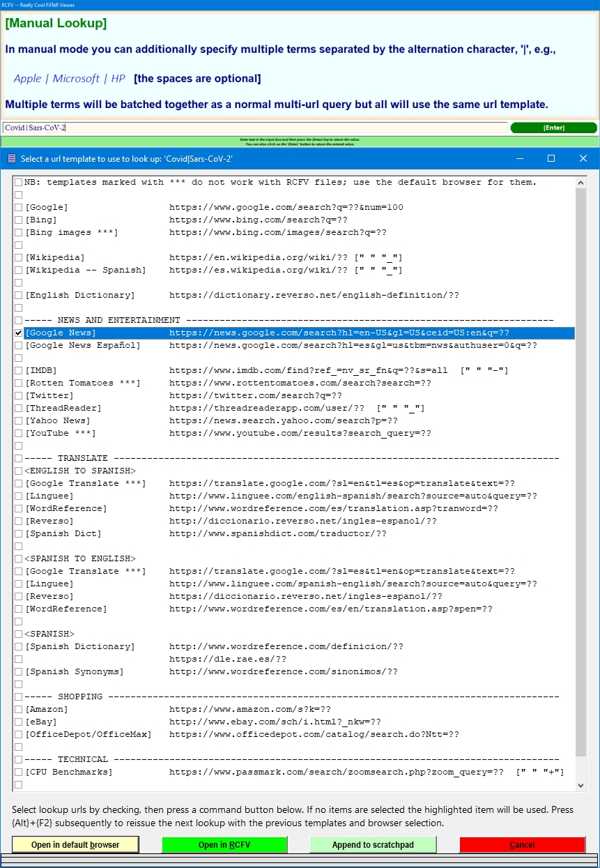Check the [Wikipedia -- Spanish] checkbox

18,270
